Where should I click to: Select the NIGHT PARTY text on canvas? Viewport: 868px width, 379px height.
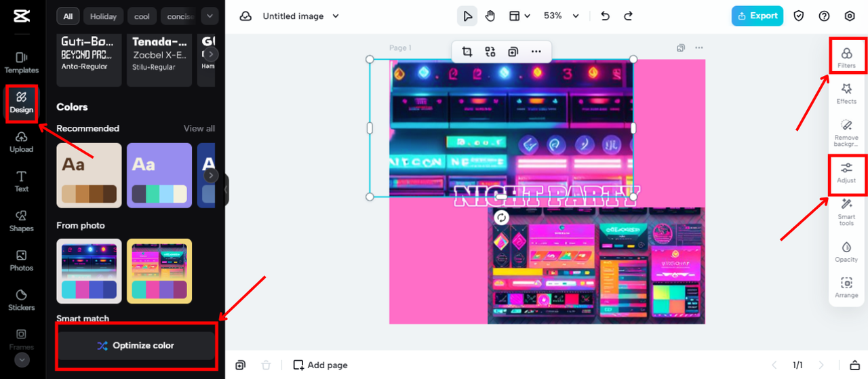[547, 197]
